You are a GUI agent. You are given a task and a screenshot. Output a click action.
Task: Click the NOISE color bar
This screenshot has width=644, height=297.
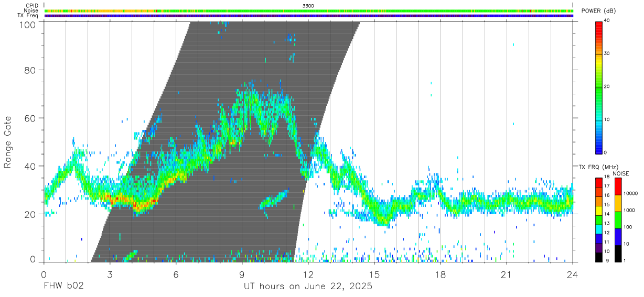coord(618,219)
